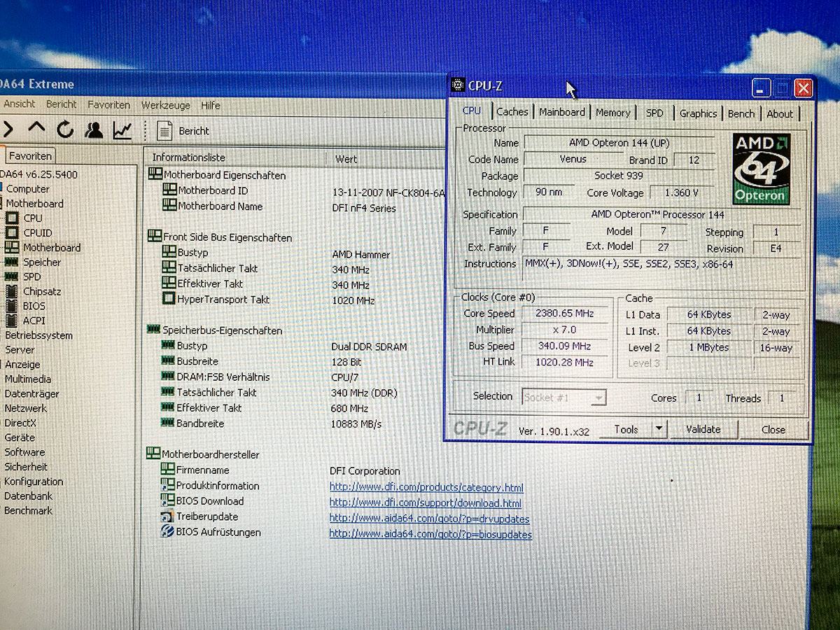Select Benchmark in the tree

click(28, 511)
